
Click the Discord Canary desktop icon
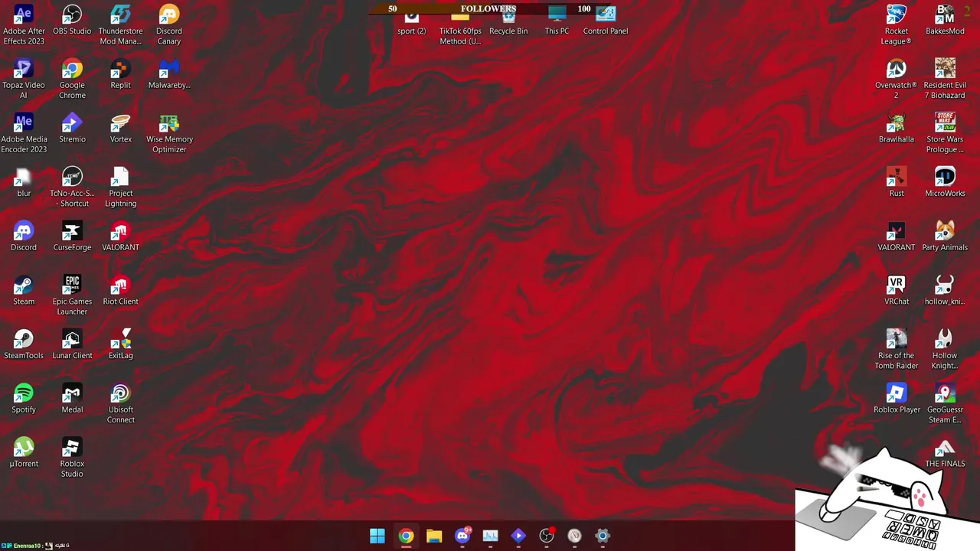point(169,24)
